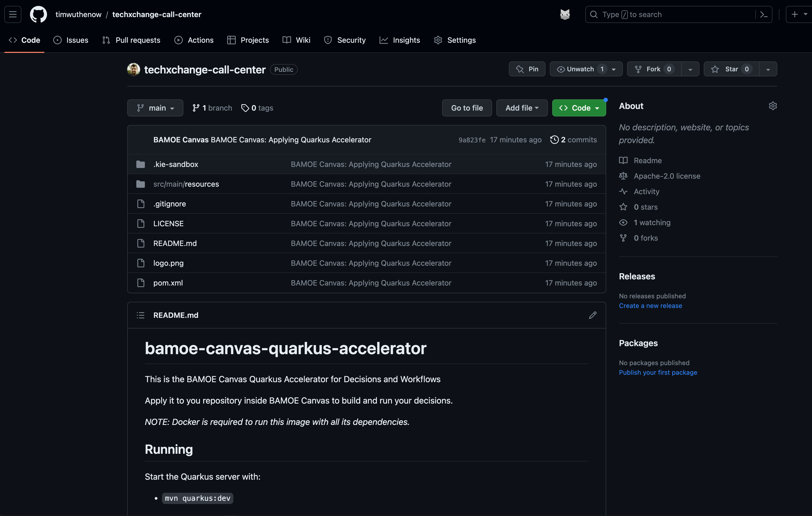The image size is (812, 516).
Task: Open the pom.xml file
Action: 168,283
